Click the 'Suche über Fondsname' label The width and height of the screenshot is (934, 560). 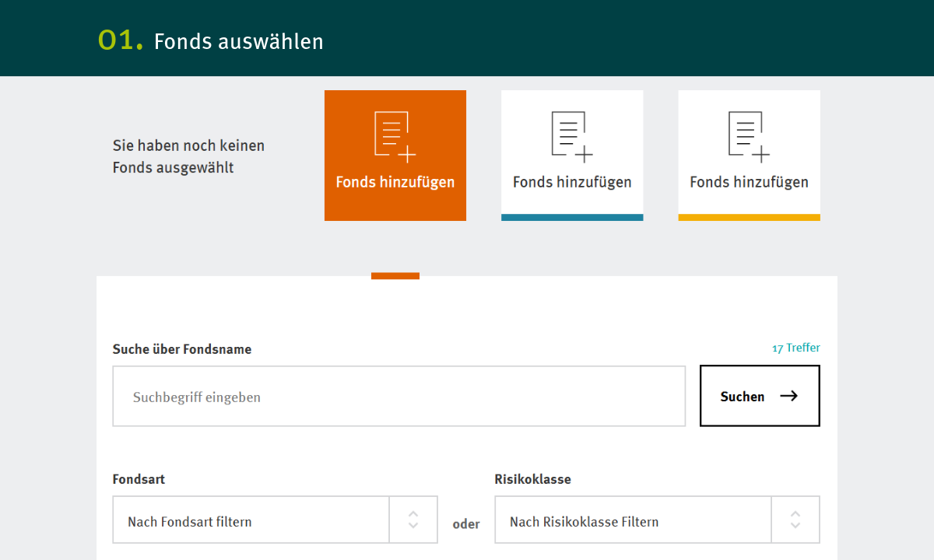[x=182, y=349]
